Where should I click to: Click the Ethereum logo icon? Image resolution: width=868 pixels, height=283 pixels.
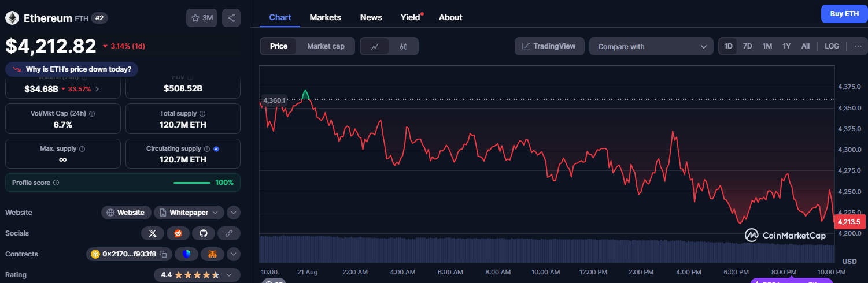pyautogui.click(x=12, y=18)
